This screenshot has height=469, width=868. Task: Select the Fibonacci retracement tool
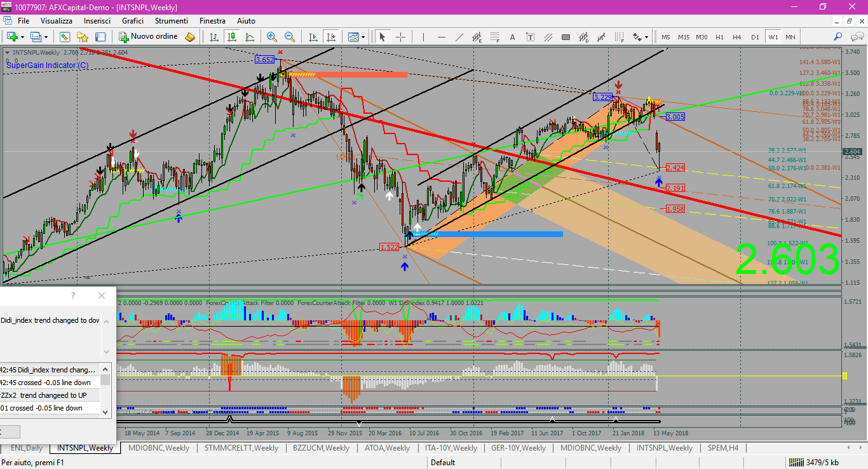click(x=494, y=37)
